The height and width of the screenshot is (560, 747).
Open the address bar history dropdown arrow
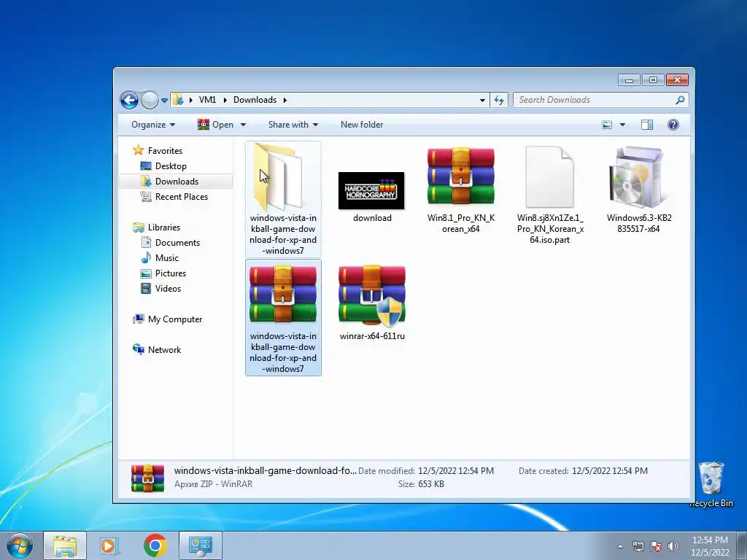[482, 100]
